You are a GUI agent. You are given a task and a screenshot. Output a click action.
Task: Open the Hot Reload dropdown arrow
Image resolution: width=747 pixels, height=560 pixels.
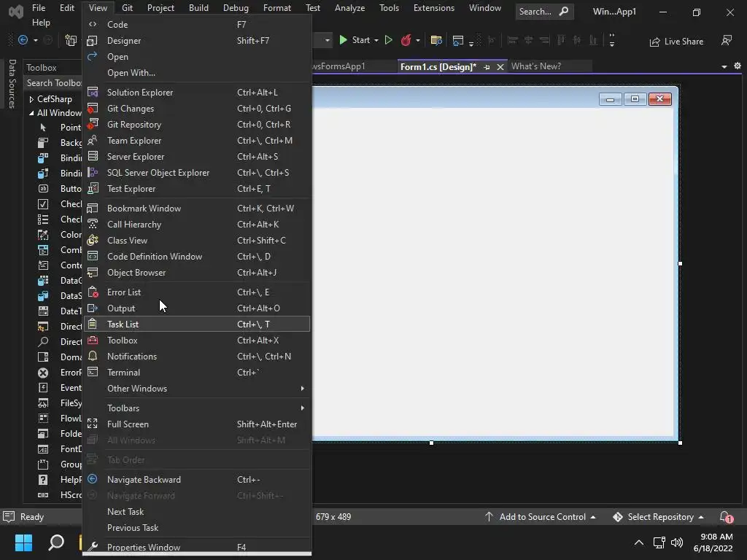tap(418, 41)
